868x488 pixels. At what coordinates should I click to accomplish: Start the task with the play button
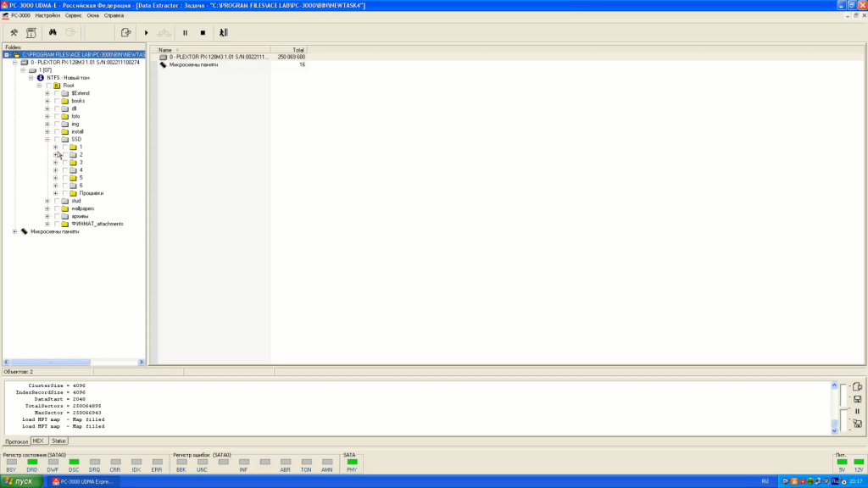point(146,33)
